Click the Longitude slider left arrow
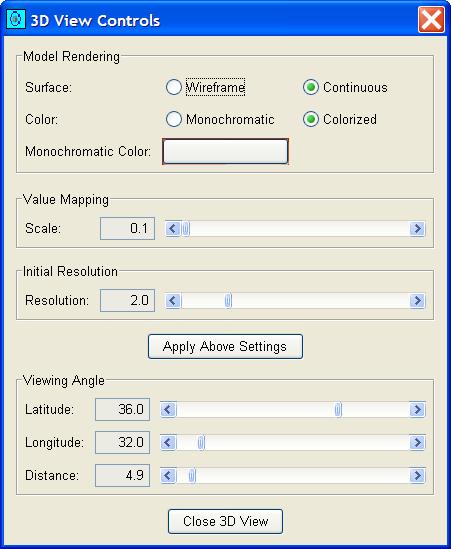 tap(168, 443)
